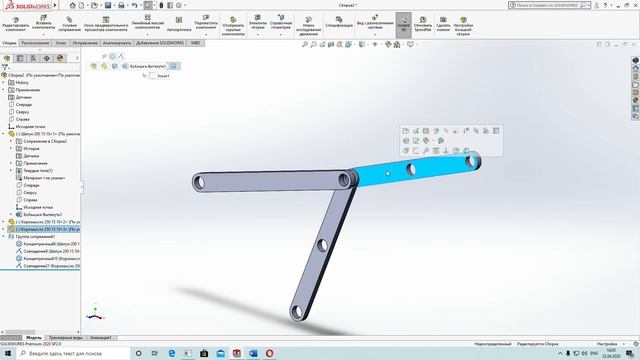Switch to DisplayManager tab icon
640x360 pixels.
[60, 58]
